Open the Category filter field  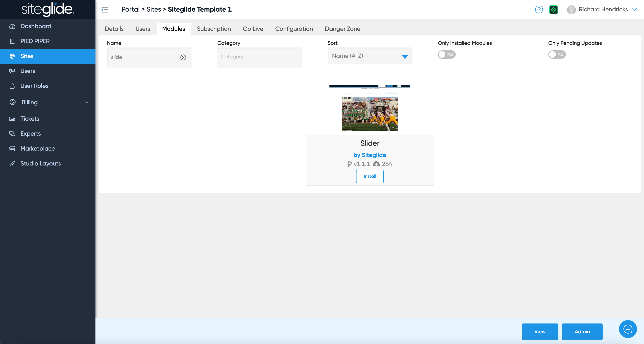260,57
